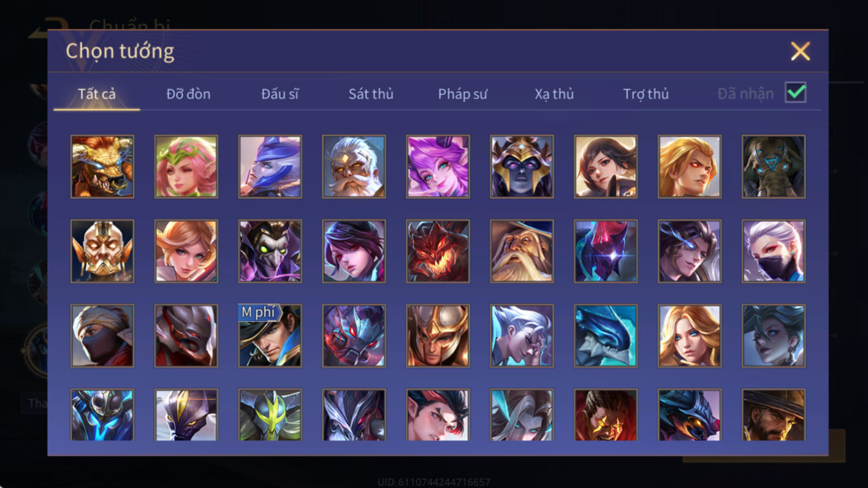
Task: Pick the purple-haired girl hero portrait
Action: 438,166
